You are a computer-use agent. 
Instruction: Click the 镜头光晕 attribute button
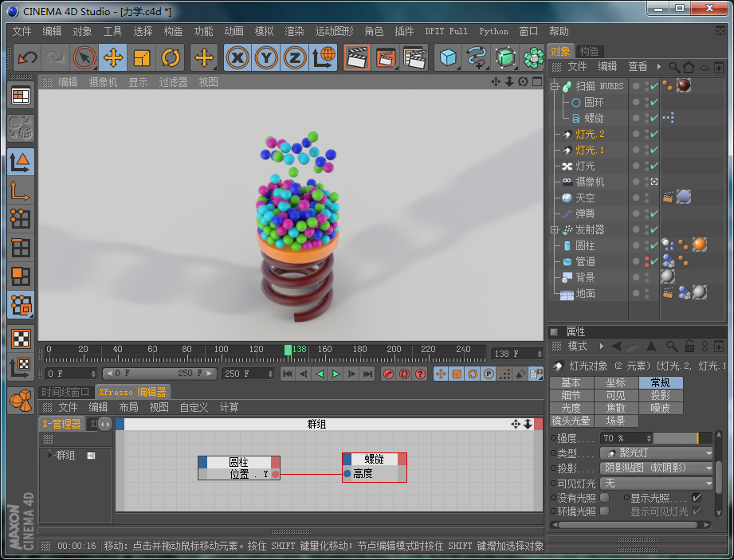tap(571, 421)
